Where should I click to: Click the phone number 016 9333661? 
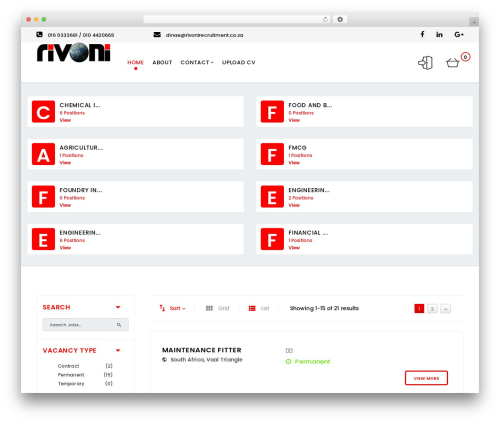[62, 35]
